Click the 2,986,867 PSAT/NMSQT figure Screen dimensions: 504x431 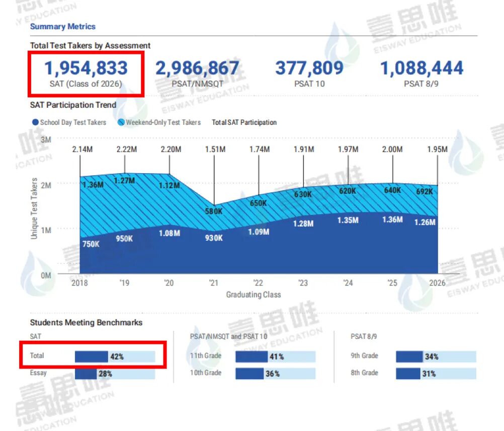coord(197,68)
